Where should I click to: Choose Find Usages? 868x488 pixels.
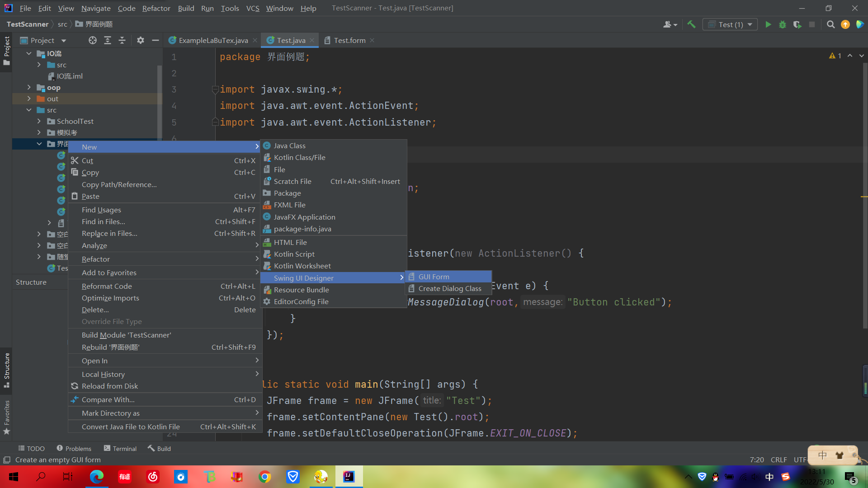[x=165, y=210]
